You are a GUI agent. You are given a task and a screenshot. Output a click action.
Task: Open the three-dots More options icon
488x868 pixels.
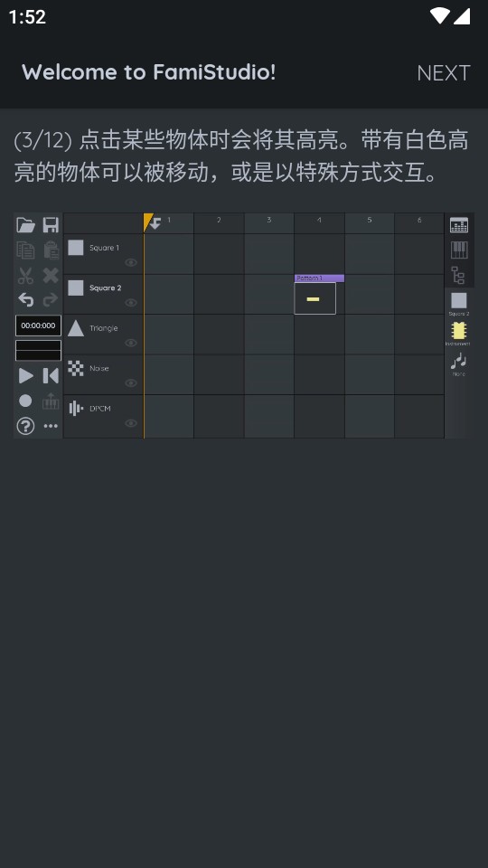coord(51,426)
